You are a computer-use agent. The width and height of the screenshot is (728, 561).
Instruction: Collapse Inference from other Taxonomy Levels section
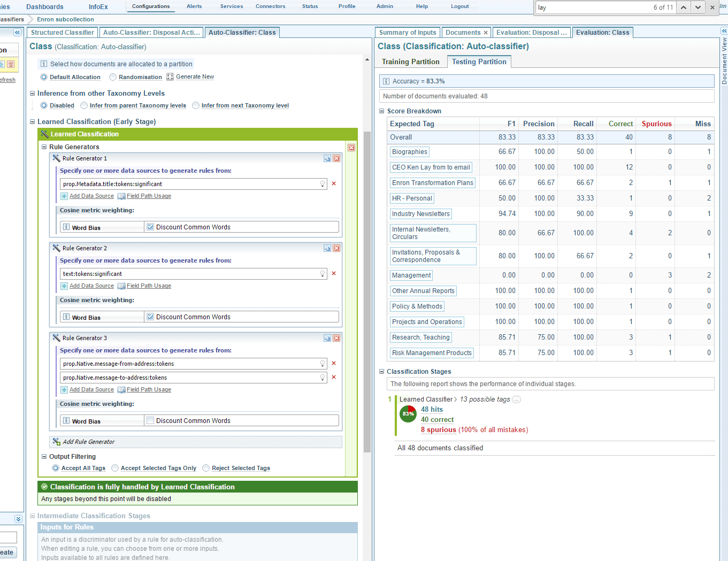pos(32,94)
